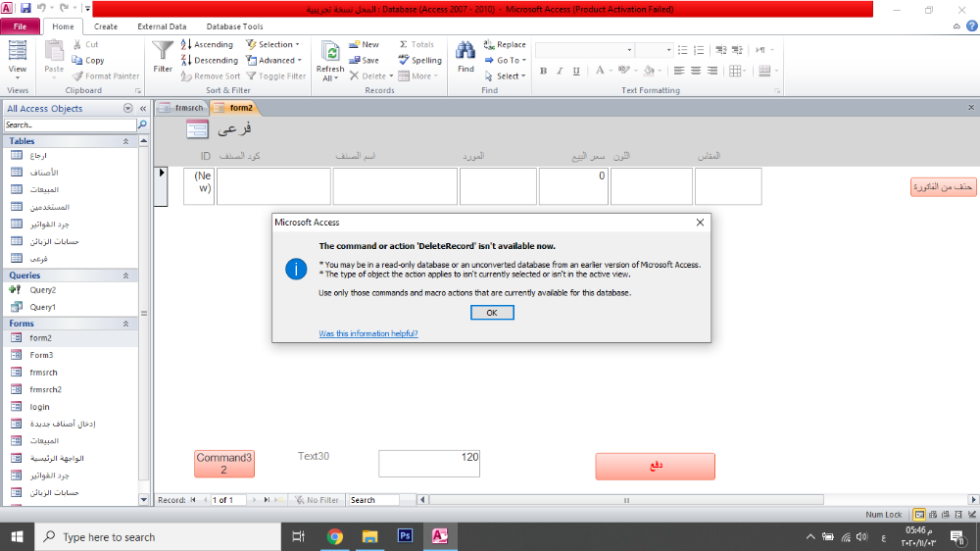The width and height of the screenshot is (980, 551).
Task: Open Chrome from the taskbar
Action: 335,536
